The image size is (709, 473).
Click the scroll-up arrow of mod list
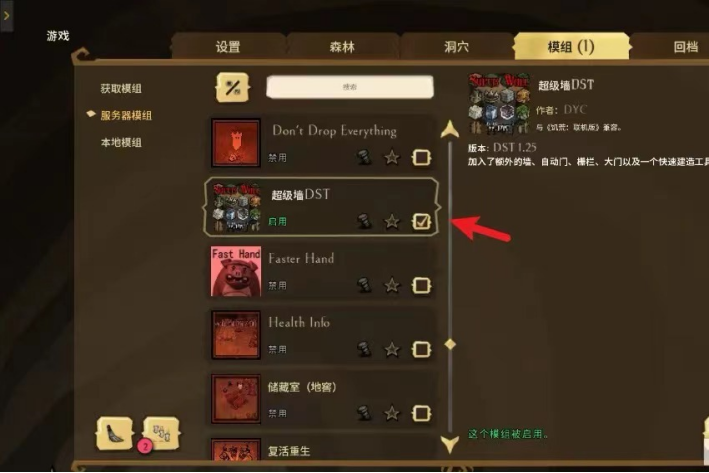pos(450,129)
